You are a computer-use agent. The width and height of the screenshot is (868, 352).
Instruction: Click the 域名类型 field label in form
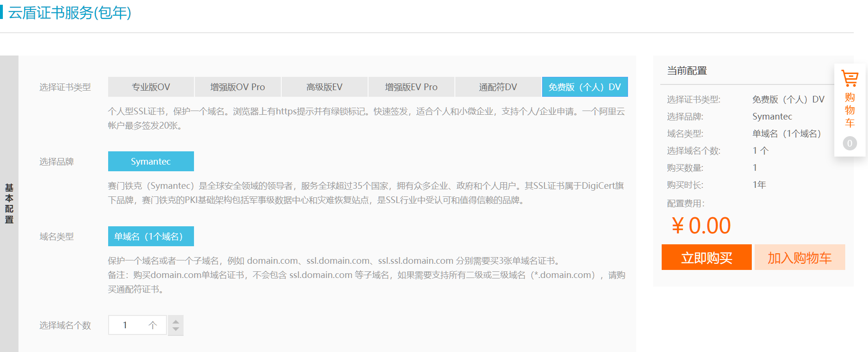pyautogui.click(x=56, y=237)
